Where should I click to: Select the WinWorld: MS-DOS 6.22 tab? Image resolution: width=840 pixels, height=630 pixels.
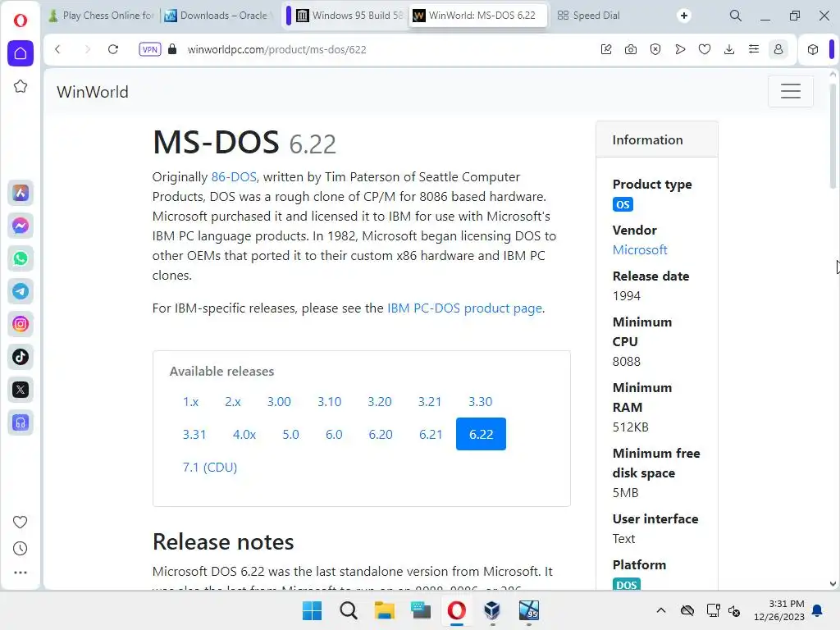point(478,16)
